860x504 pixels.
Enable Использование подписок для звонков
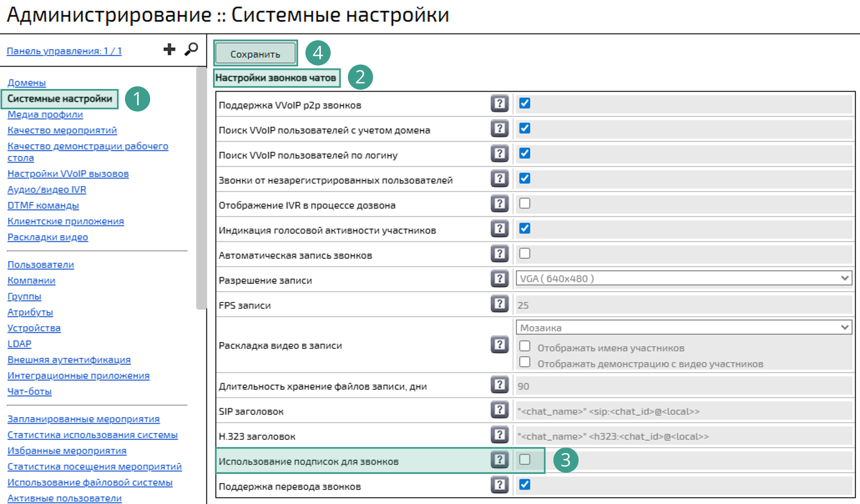click(x=524, y=459)
